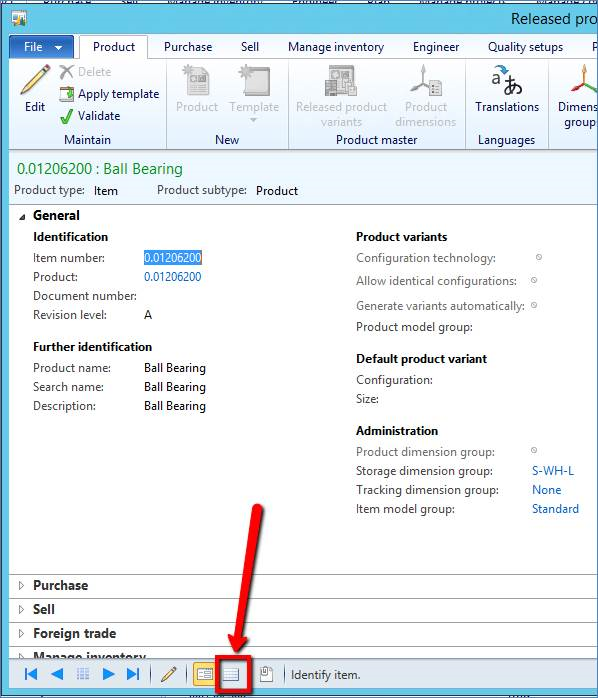Click the Description value Ball Bearing
The width and height of the screenshot is (598, 698).
pyautogui.click(x=175, y=406)
